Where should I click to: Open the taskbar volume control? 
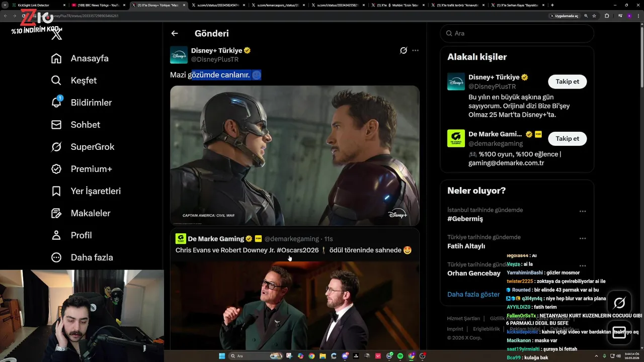point(619,356)
